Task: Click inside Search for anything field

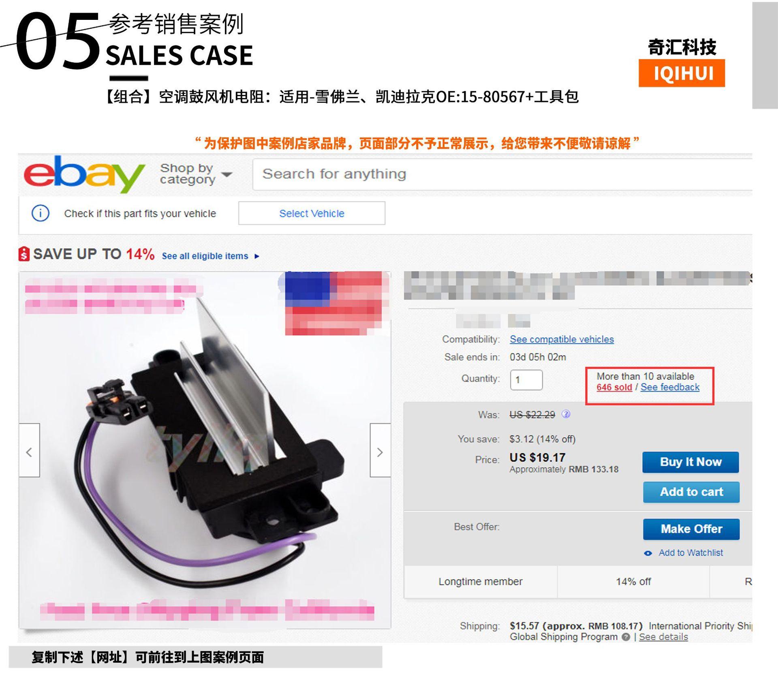Action: pyautogui.click(x=502, y=174)
